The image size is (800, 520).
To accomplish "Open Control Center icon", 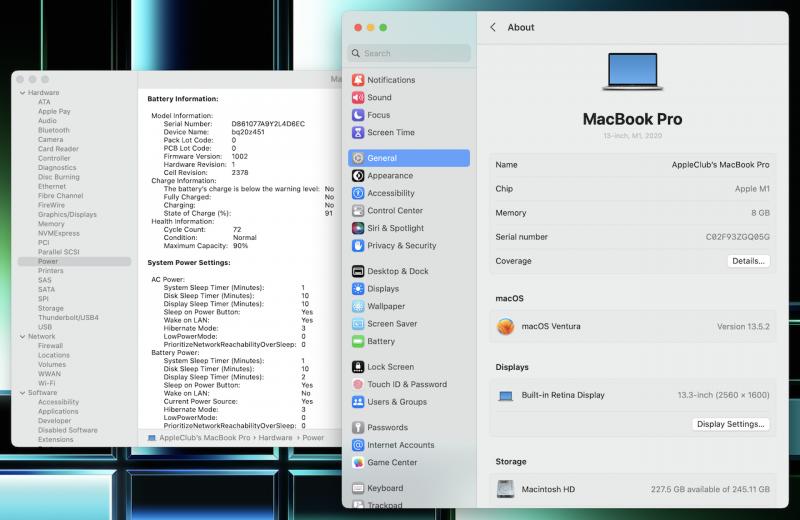I will click(358, 210).
